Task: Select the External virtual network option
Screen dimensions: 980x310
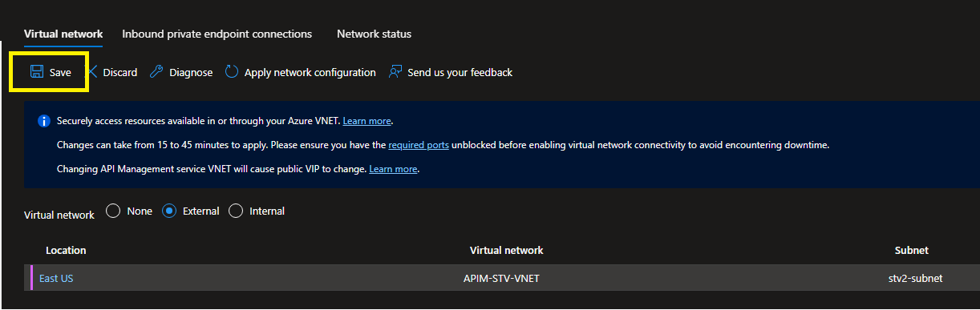Action: click(169, 211)
